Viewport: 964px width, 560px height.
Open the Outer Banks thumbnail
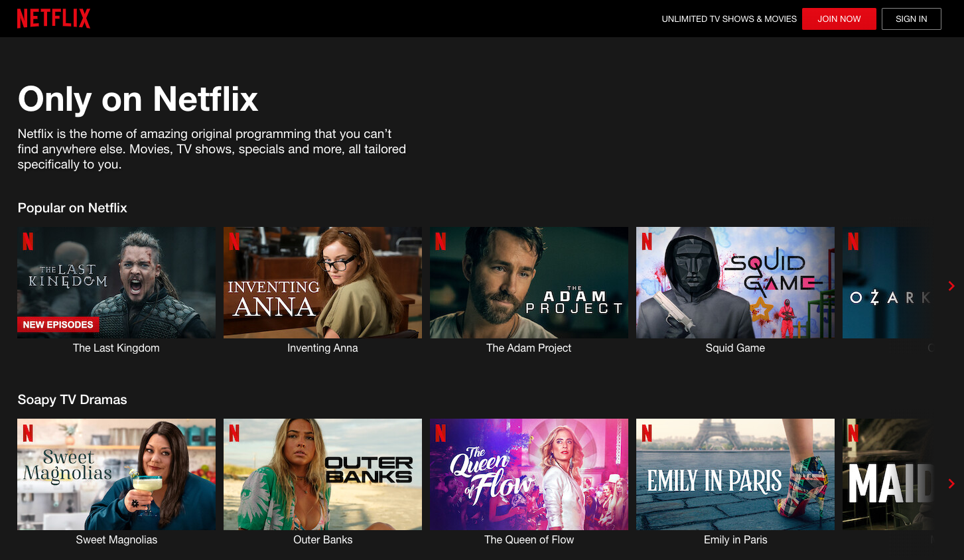click(322, 474)
